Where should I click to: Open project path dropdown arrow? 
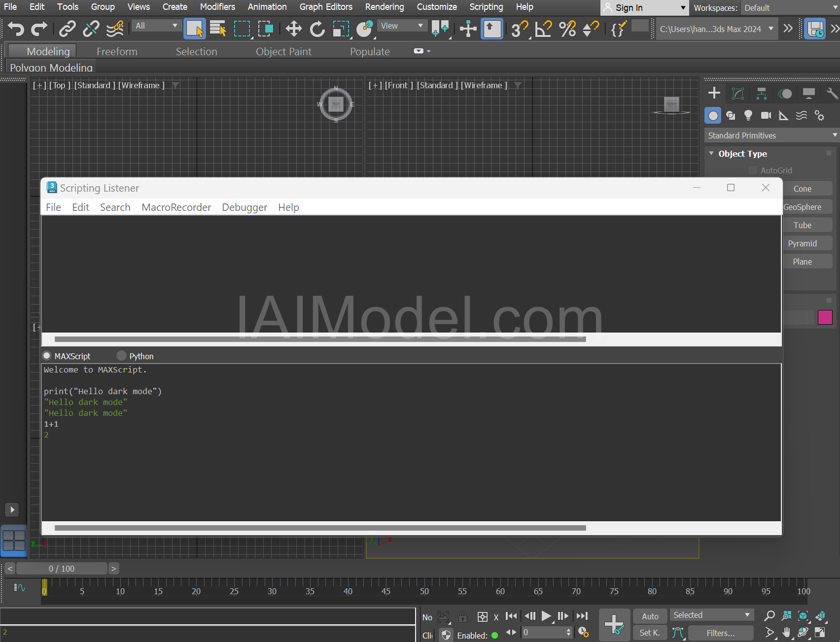(x=770, y=29)
